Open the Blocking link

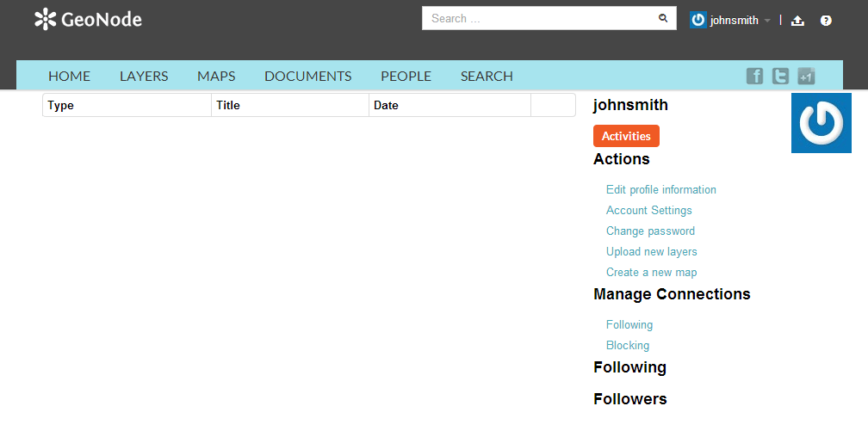point(628,345)
